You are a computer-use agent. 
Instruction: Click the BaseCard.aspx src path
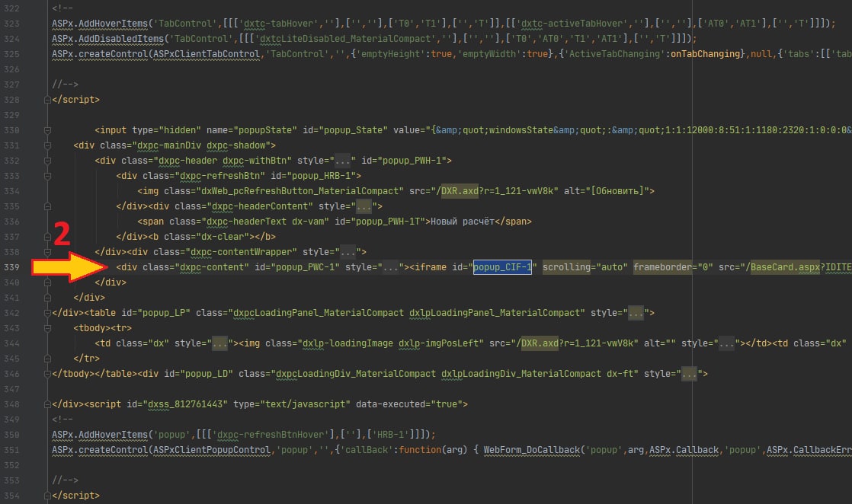point(785,267)
